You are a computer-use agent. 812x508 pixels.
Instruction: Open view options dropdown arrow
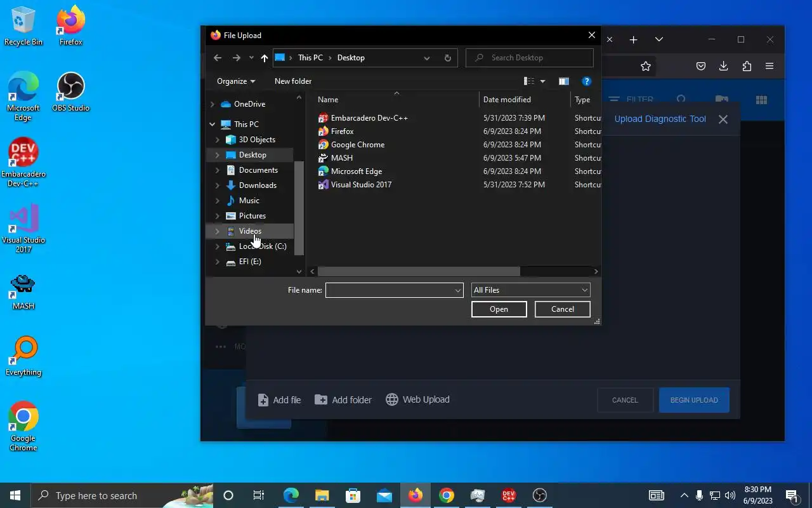click(542, 81)
